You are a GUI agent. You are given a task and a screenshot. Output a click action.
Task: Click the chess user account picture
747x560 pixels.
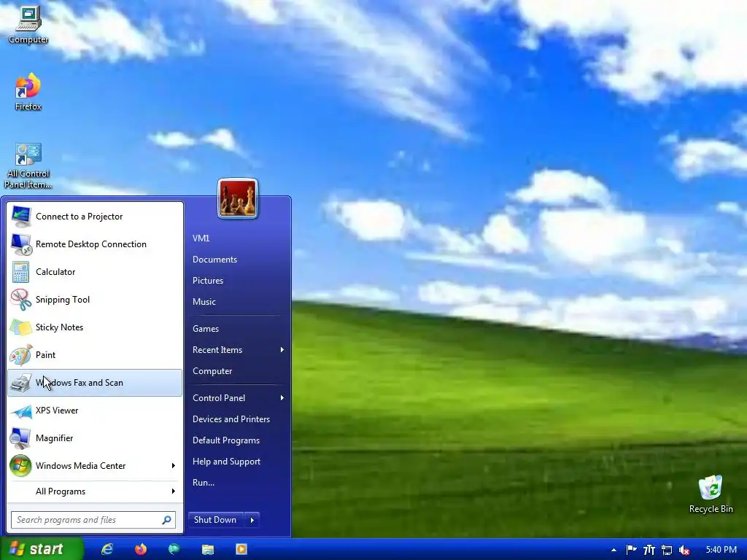238,198
